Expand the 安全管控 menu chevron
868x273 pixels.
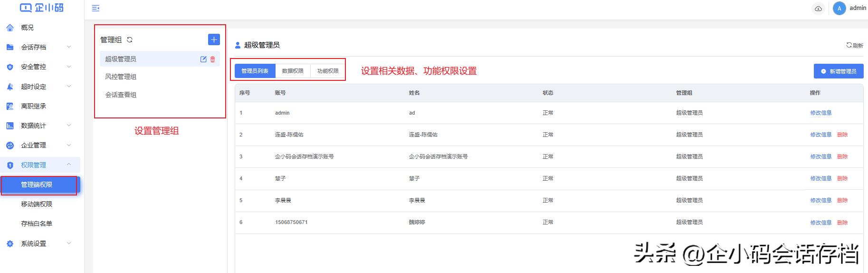pos(69,67)
